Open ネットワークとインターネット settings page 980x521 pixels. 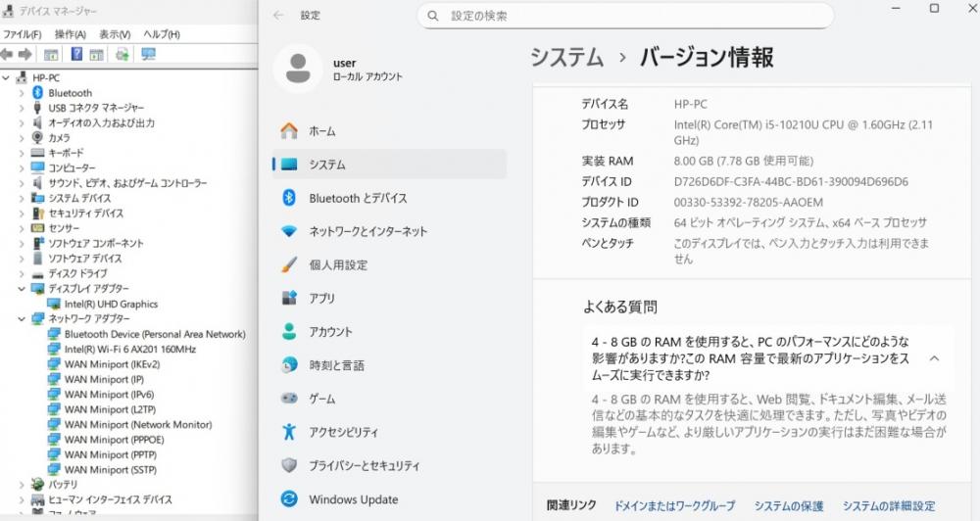coord(367,231)
